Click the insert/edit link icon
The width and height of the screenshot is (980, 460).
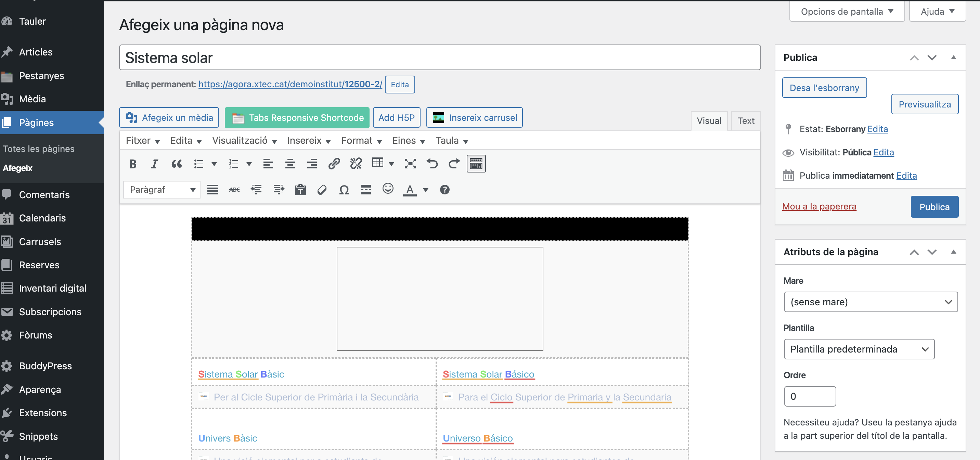click(334, 164)
